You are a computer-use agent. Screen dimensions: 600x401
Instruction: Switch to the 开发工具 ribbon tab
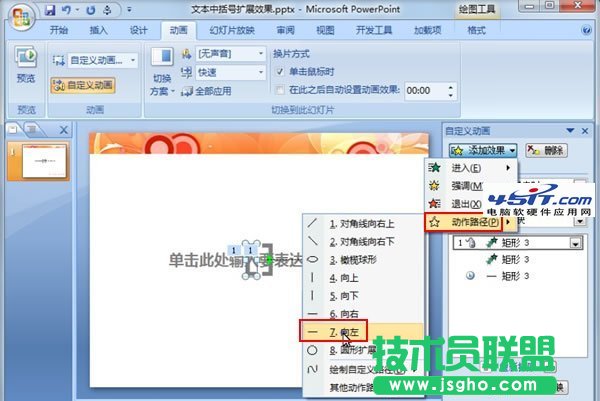click(x=374, y=30)
